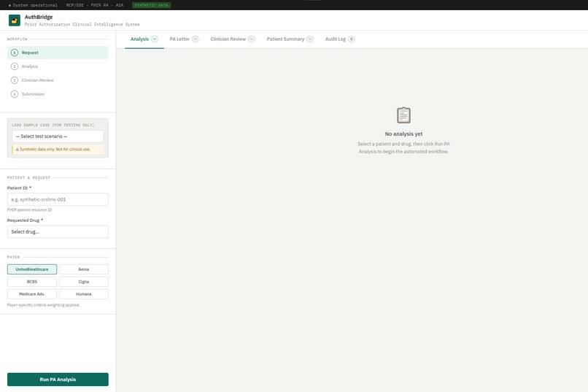Click the badge on Patient Summary tab
Viewport: 588px width, 392px height.
[310, 39]
